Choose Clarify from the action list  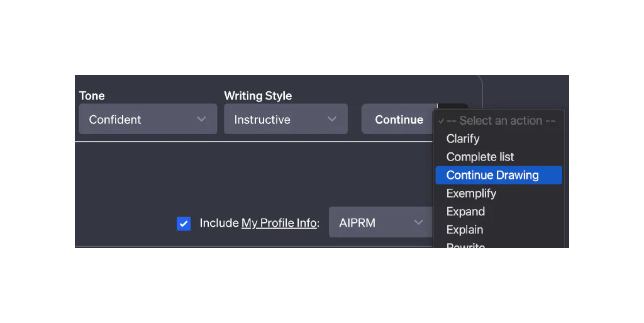click(463, 139)
